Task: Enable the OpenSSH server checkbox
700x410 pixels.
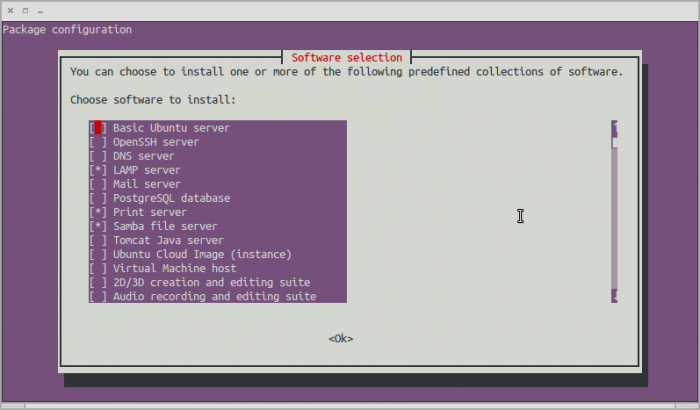Action: [98, 142]
